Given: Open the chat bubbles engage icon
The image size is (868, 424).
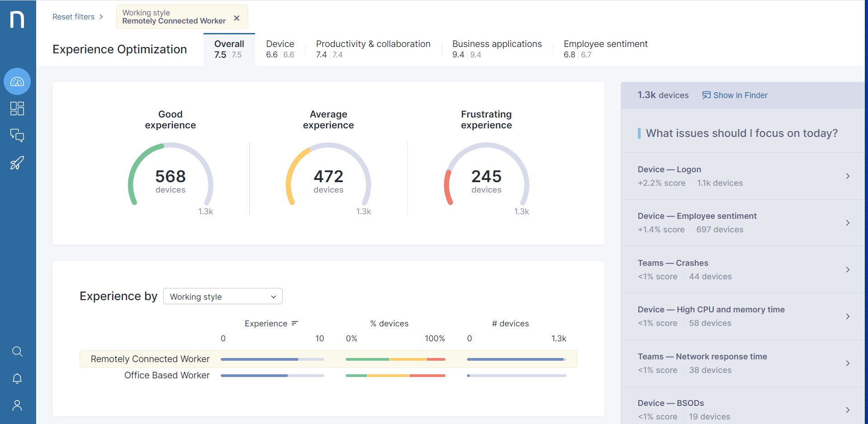Looking at the screenshot, I should (17, 136).
